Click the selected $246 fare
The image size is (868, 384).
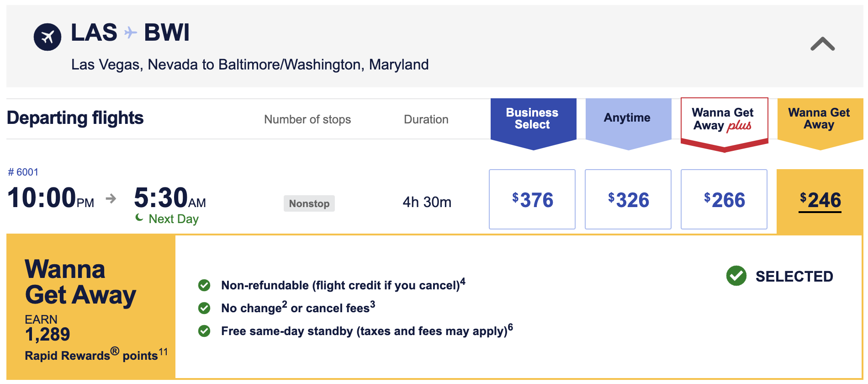pyautogui.click(x=820, y=200)
